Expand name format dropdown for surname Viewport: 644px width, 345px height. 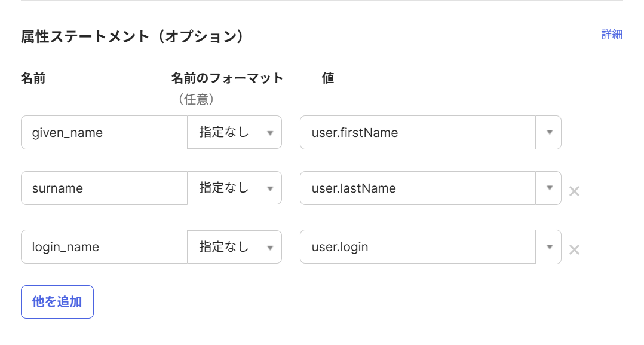click(x=235, y=188)
